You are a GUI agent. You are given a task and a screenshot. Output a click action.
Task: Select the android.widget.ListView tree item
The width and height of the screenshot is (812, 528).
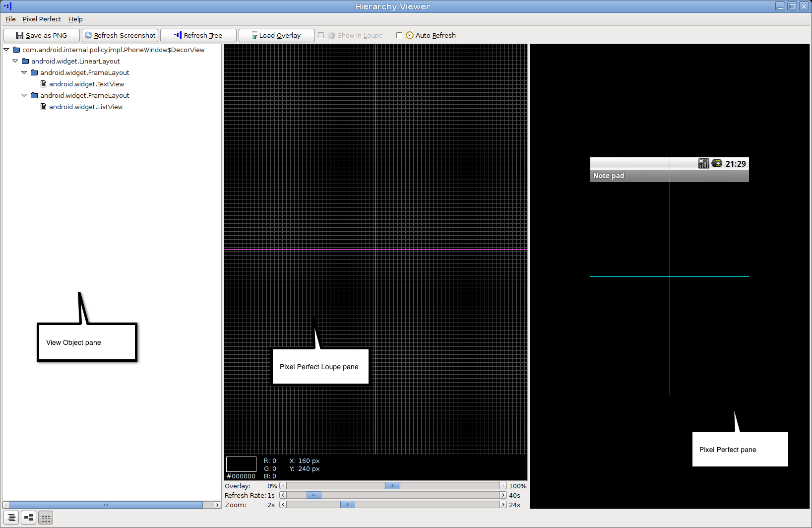85,107
